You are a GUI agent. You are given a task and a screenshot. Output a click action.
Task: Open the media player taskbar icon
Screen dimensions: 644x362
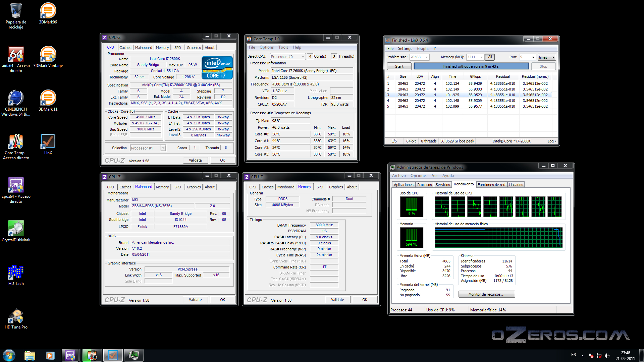tap(50, 355)
